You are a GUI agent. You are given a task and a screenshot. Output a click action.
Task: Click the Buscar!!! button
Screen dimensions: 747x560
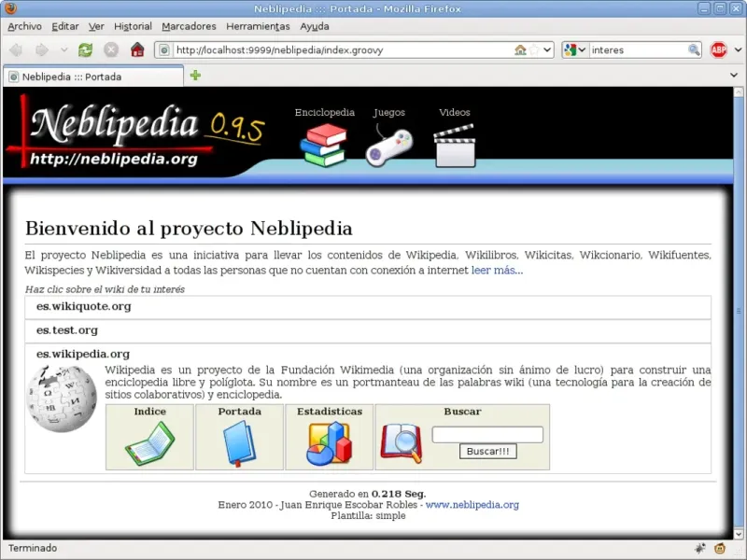click(x=487, y=452)
